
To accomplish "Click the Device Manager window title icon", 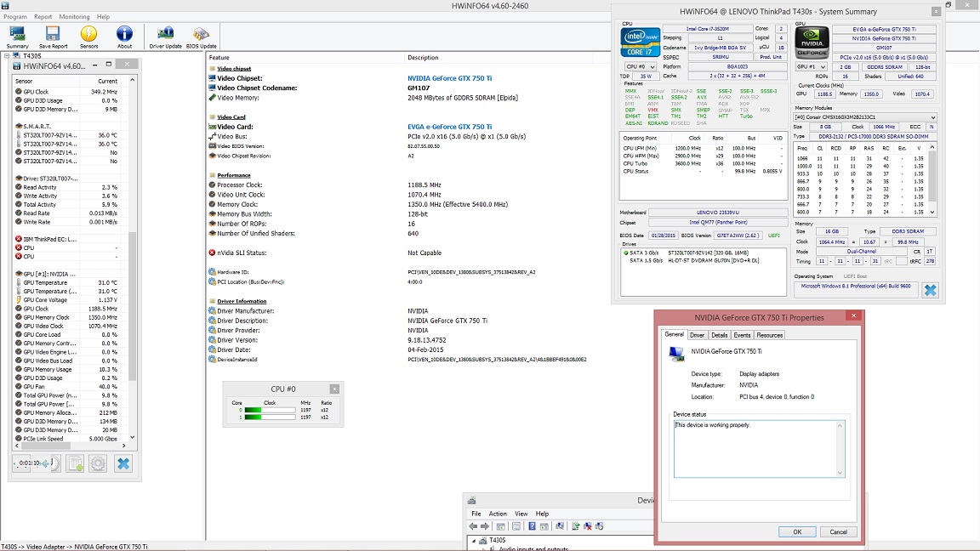I will pos(472,500).
